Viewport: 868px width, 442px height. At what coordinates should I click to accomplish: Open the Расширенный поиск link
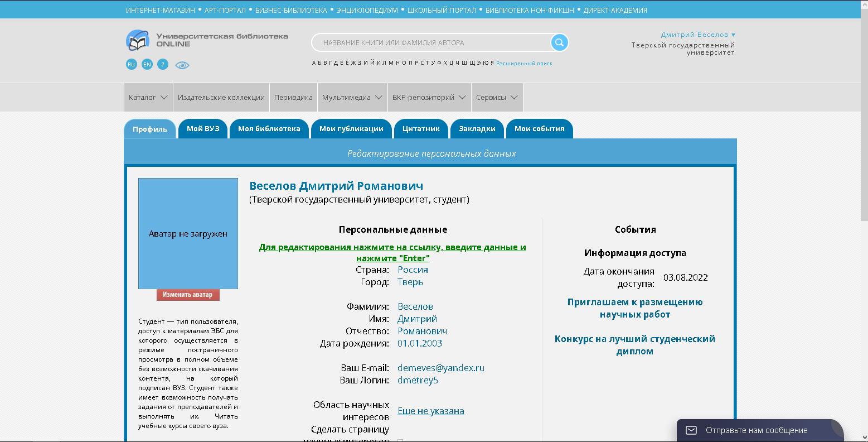[524, 64]
